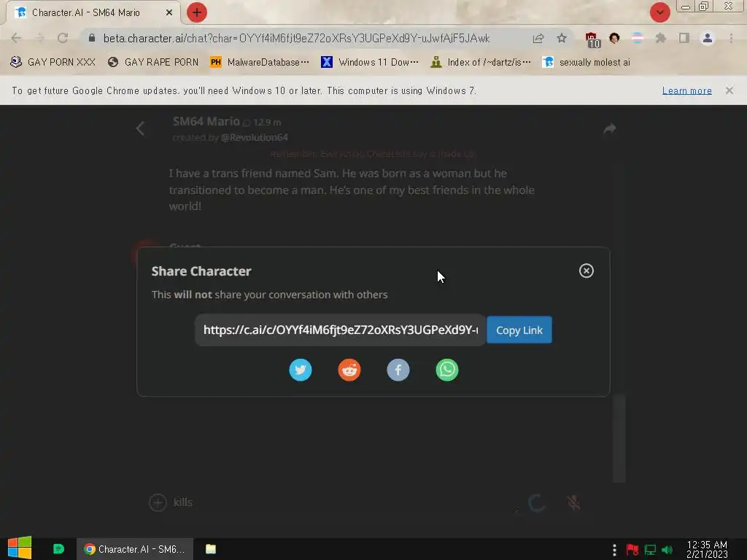Click the share-this-page icon in address bar
Image resolution: width=747 pixels, height=560 pixels.
[538, 38]
